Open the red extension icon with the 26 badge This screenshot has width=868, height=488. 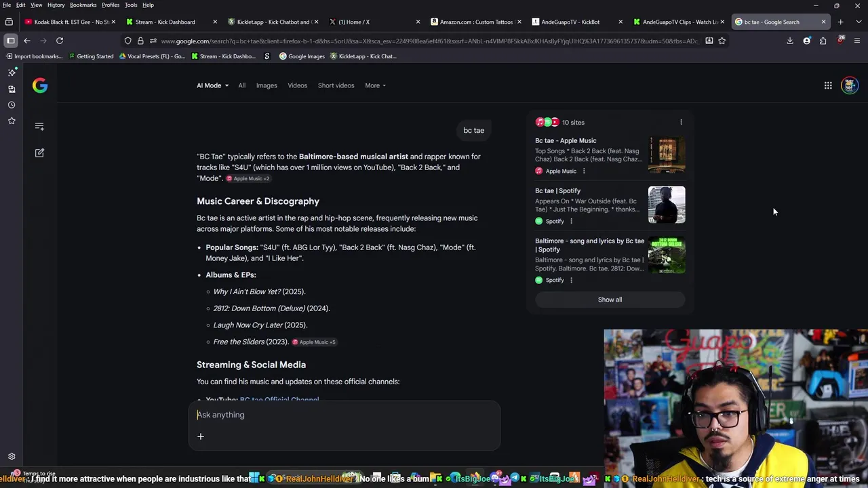point(840,41)
